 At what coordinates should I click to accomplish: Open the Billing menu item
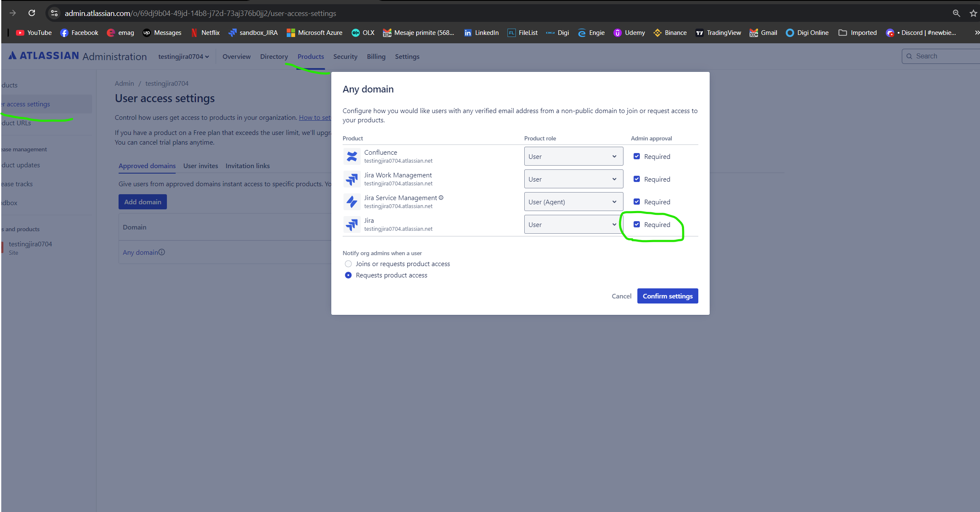[x=376, y=56]
